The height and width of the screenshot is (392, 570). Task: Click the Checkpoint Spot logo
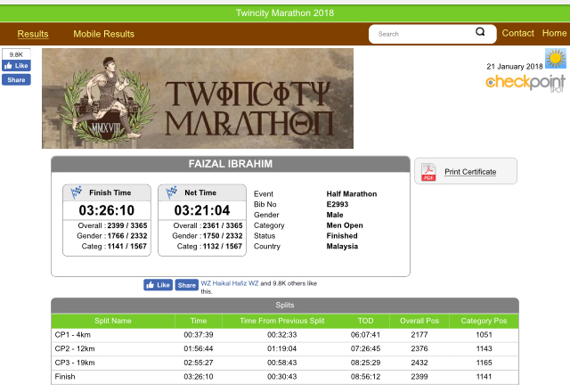pos(525,83)
